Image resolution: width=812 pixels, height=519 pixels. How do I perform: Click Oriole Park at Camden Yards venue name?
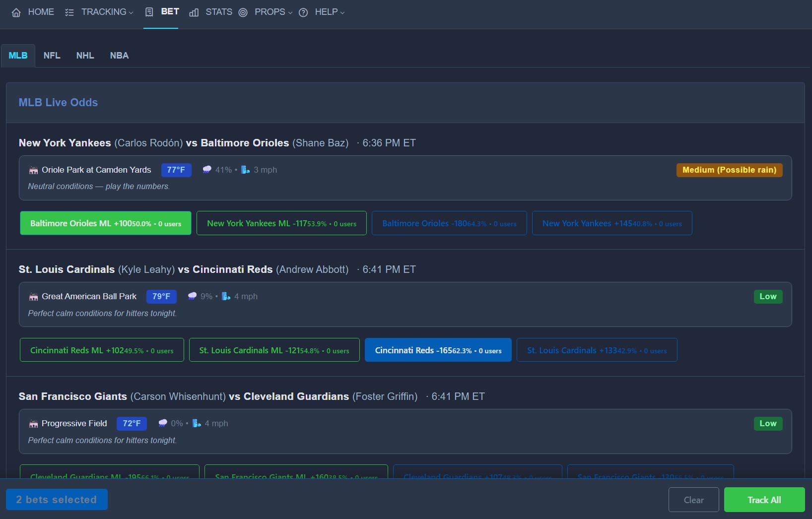pos(96,170)
